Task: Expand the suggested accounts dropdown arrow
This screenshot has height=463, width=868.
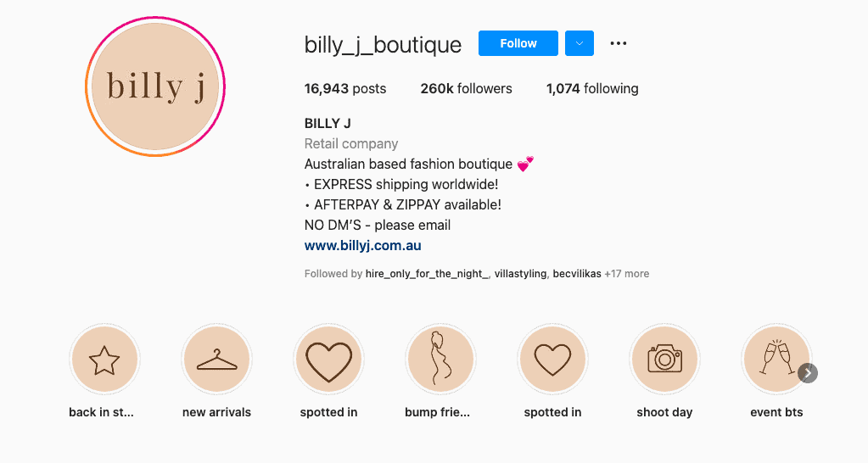Action: (580, 43)
